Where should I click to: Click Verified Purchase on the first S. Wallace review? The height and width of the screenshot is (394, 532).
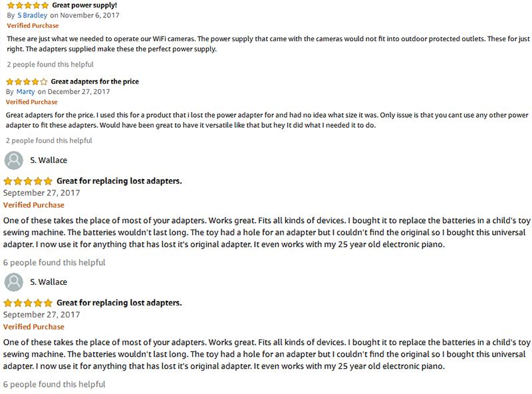[x=34, y=205]
